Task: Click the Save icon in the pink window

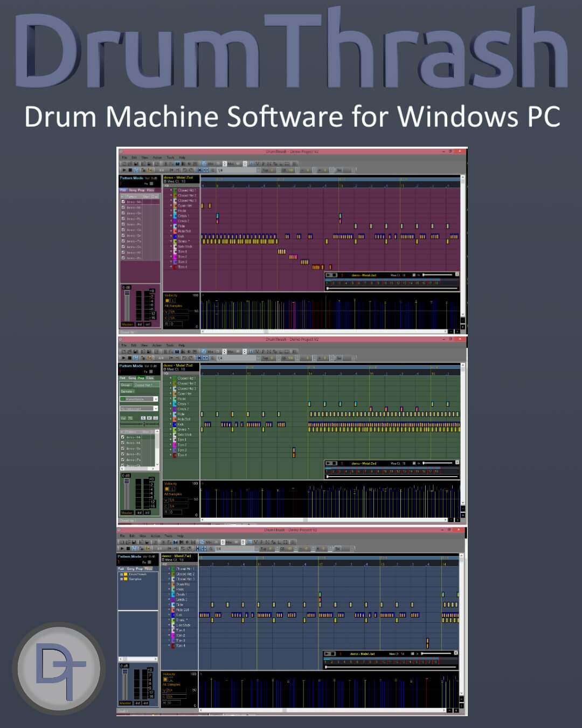Action: click(x=136, y=164)
